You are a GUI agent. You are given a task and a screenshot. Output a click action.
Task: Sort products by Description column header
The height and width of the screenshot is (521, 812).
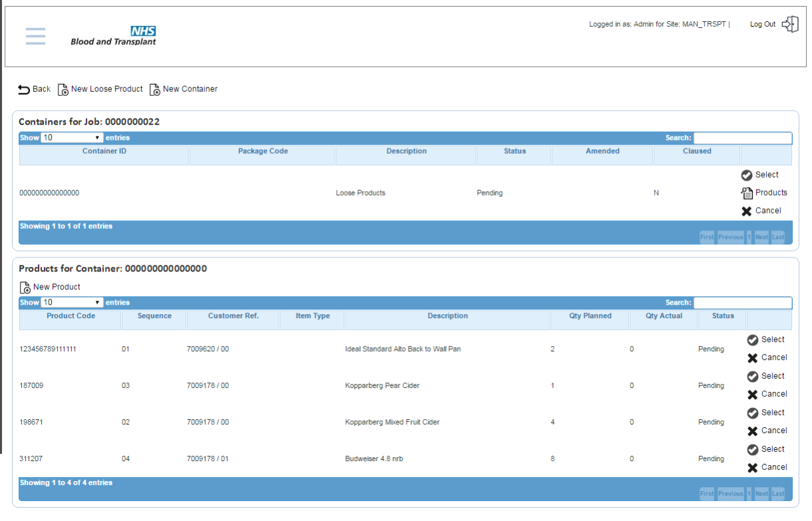(447, 316)
